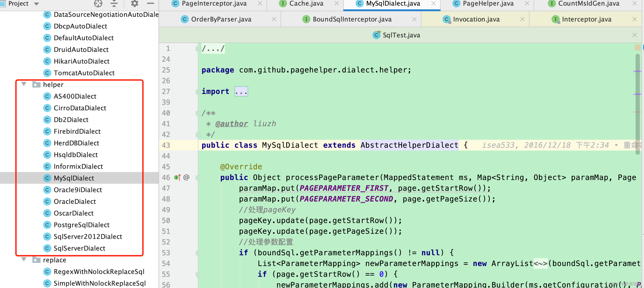Open the HikariAutoDialect class
This screenshot has width=644, height=288.
82,61
